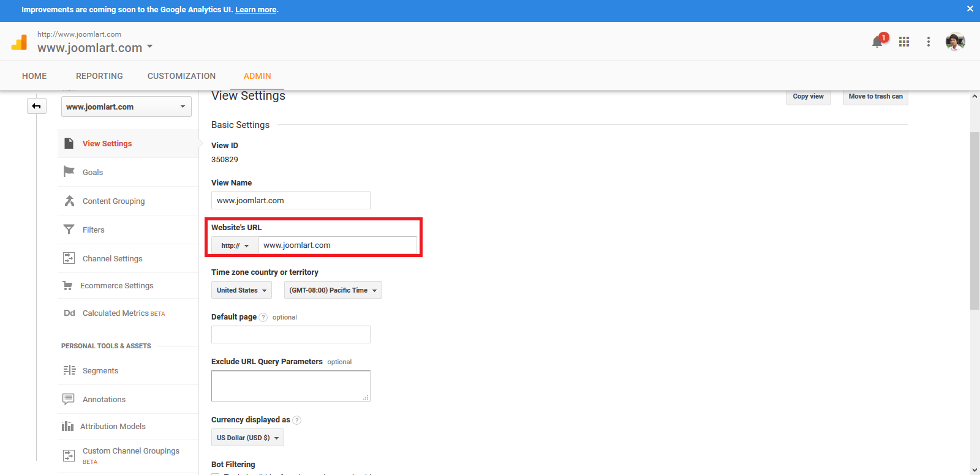Follow the Learn more link in banner
This screenshot has height=475, width=980.
pyautogui.click(x=256, y=10)
